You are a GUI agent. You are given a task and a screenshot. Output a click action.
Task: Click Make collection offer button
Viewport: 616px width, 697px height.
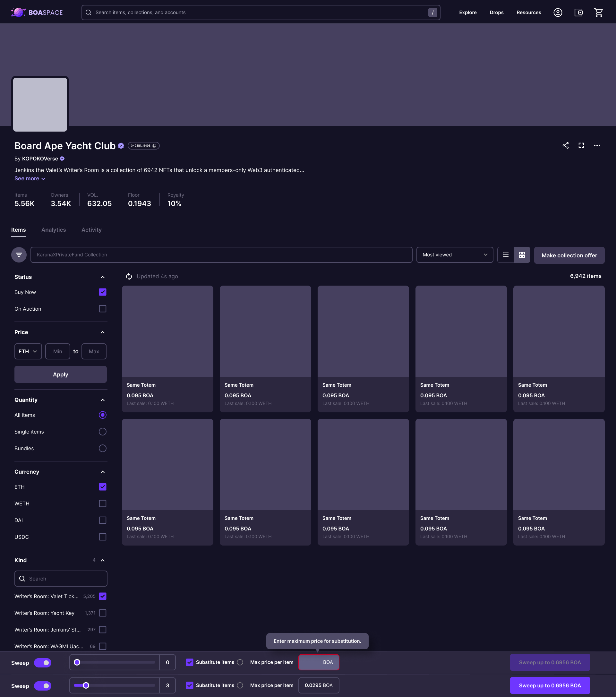point(569,255)
